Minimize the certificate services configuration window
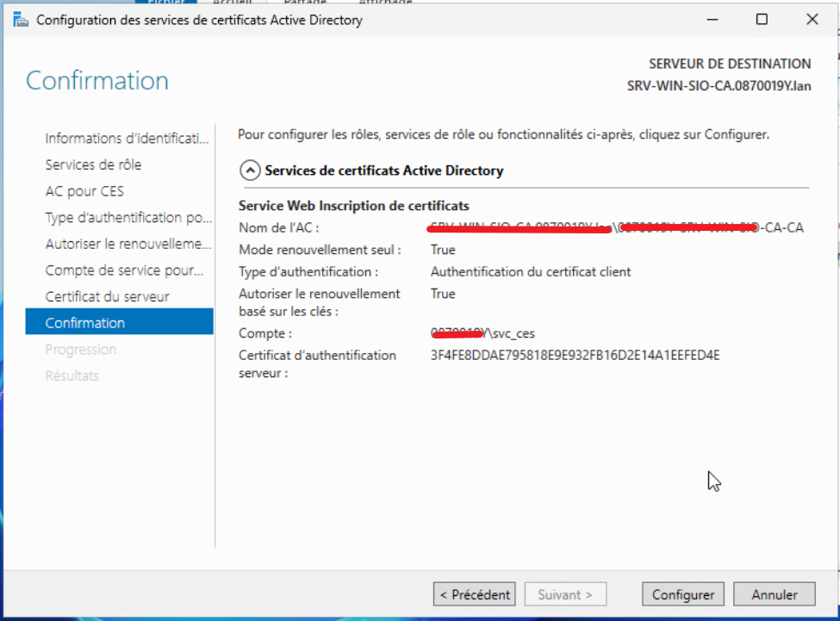 pyautogui.click(x=712, y=20)
